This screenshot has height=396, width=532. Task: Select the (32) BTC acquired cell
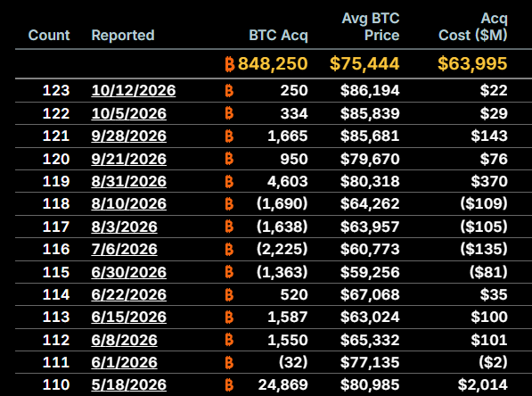pos(293,362)
